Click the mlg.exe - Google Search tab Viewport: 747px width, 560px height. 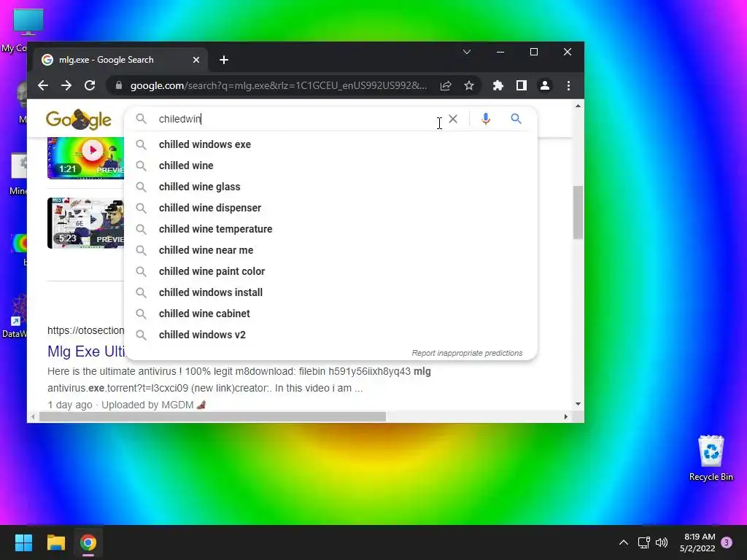(x=119, y=60)
